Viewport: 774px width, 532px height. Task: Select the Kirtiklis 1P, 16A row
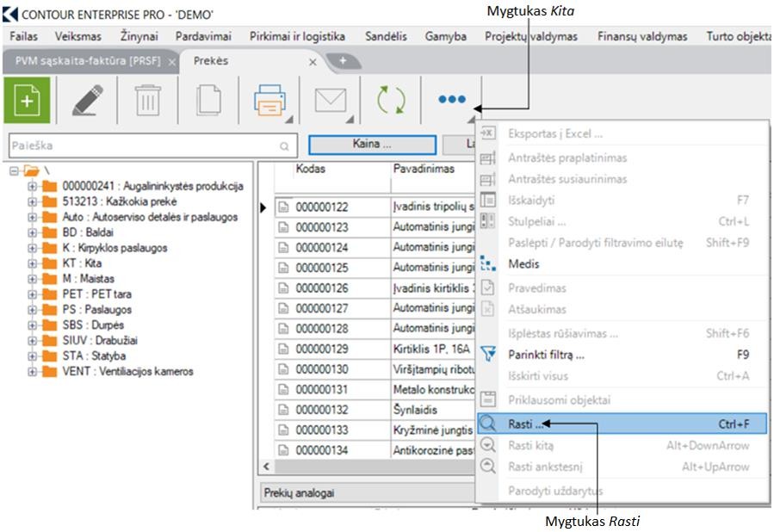(431, 349)
